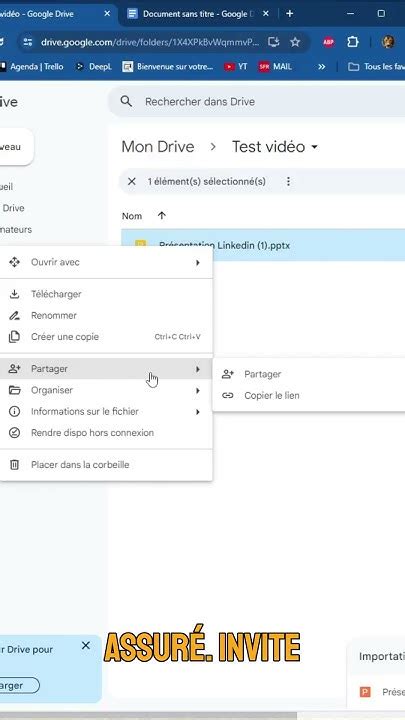Show more bookmarks chevron
Screen dimensions: 405x720
tap(321, 67)
